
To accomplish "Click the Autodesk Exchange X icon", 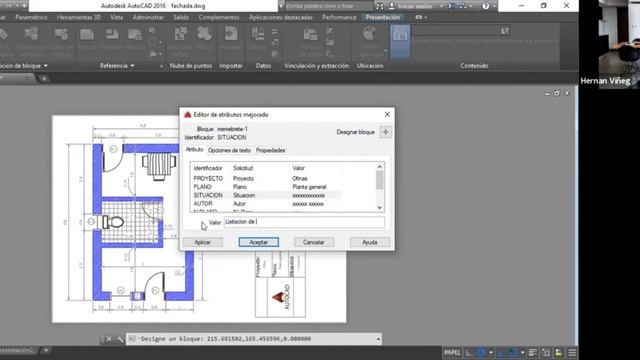I will (451, 6).
